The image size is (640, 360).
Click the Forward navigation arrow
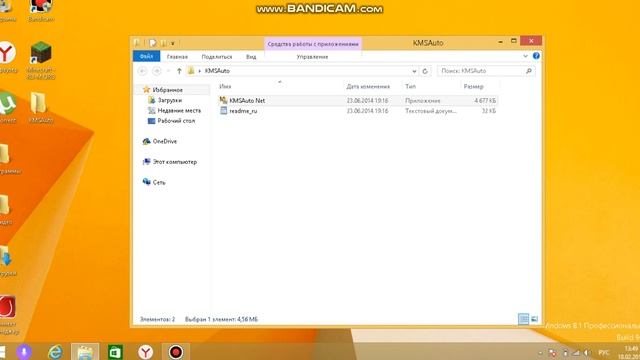coord(156,71)
